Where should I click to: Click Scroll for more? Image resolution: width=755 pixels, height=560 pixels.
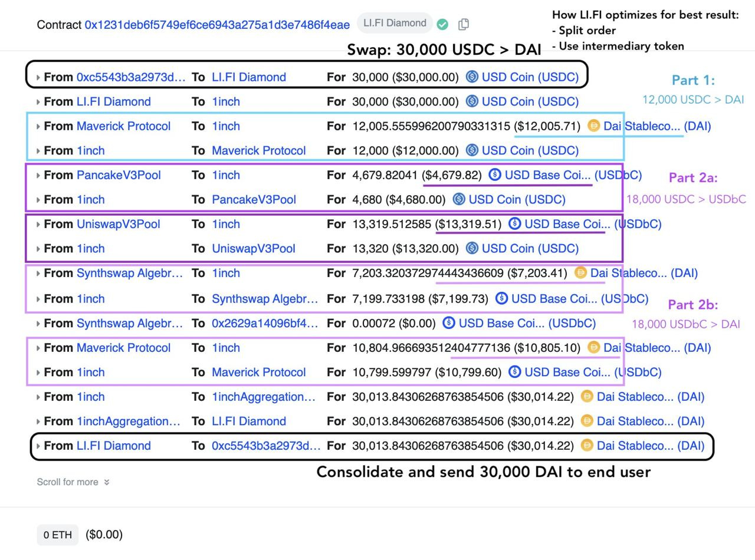coord(73,482)
